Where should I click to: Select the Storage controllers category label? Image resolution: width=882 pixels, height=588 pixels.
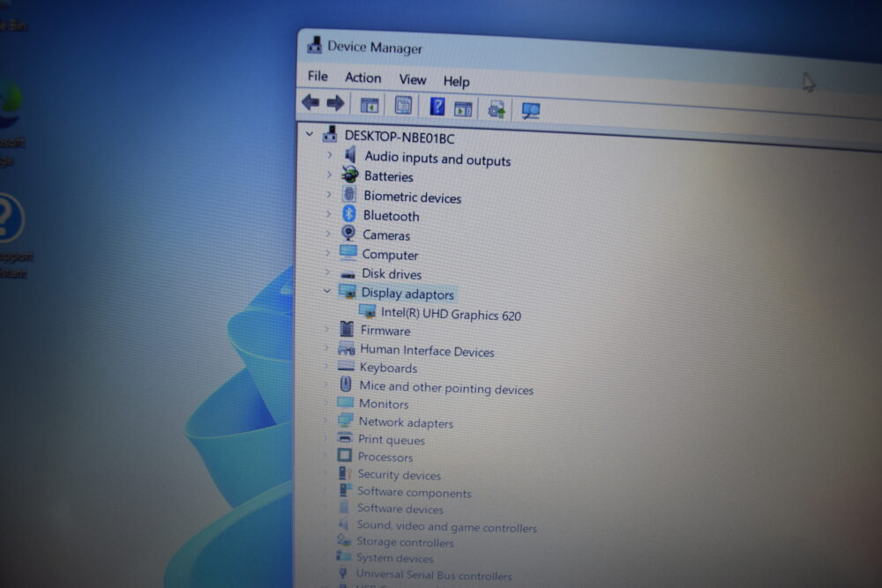[405, 542]
